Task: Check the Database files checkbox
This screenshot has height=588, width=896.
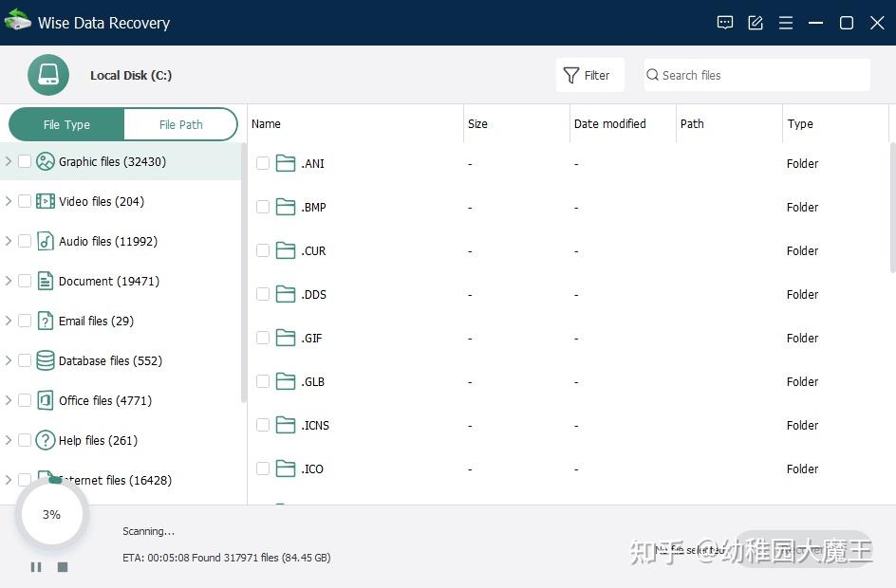Action: coord(24,360)
